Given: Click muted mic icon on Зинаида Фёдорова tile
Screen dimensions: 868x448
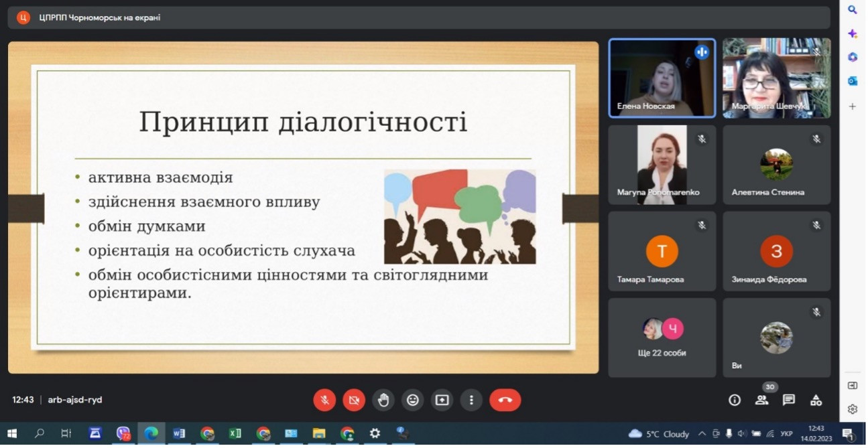Looking at the screenshot, I should [816, 226].
